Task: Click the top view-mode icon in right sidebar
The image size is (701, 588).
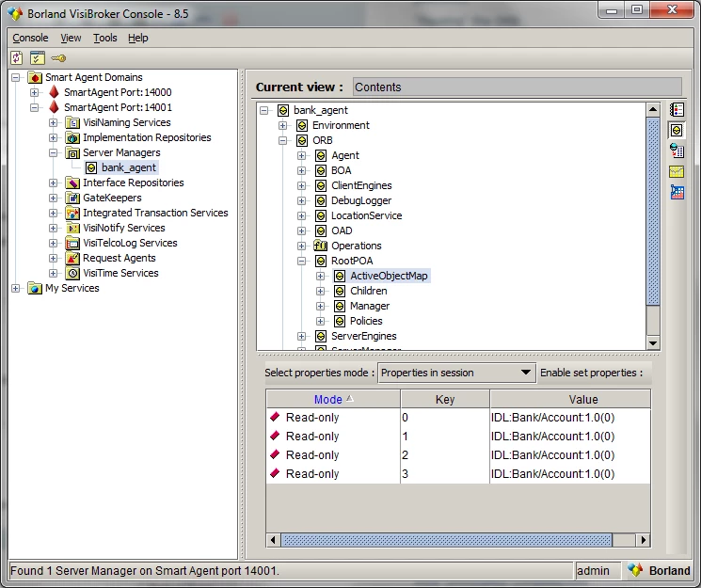Action: pos(677,109)
